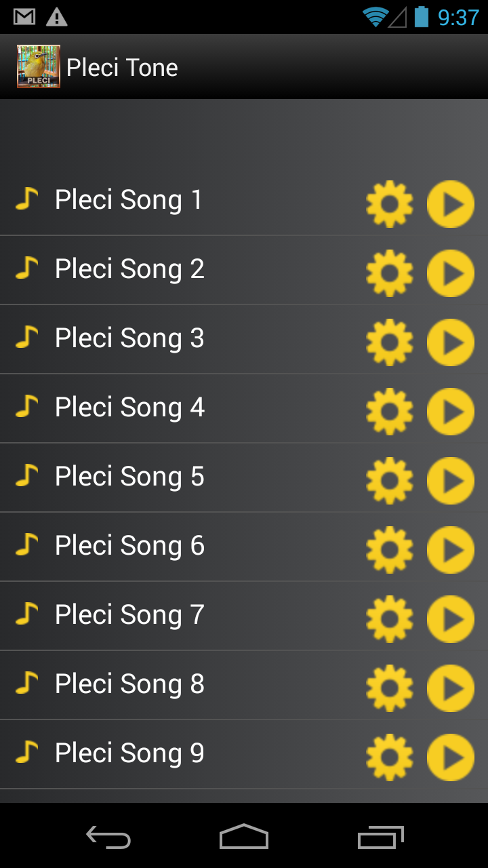Tap the Pleci Tone app icon

39,66
